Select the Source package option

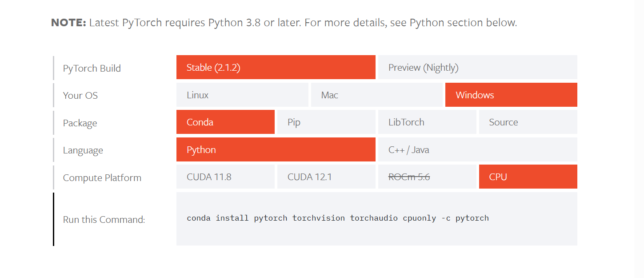[528, 122]
